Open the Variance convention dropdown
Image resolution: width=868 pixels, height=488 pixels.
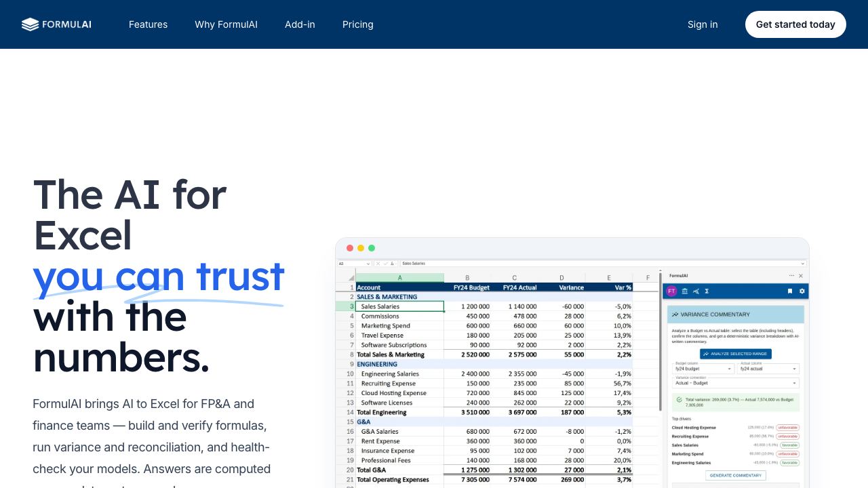[x=736, y=383]
